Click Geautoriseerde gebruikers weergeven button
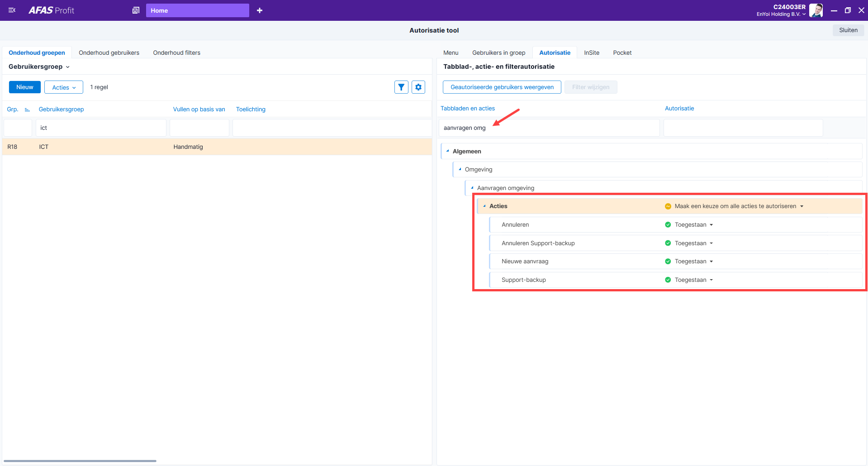The width and height of the screenshot is (868, 466). [502, 87]
